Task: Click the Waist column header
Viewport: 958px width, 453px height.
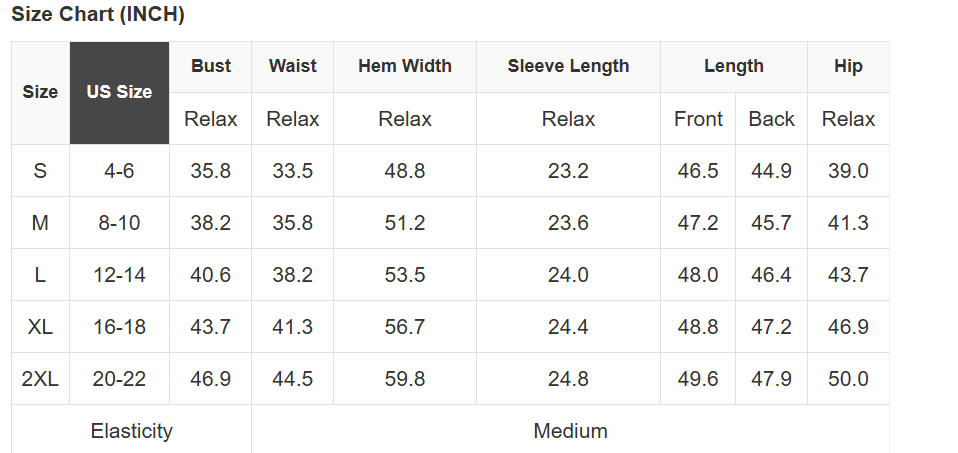Action: click(x=292, y=66)
